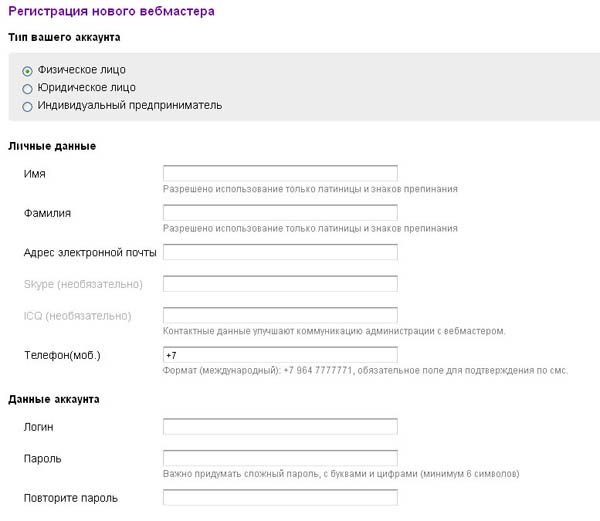The image size is (600, 521).
Task: Click the Индивидуальный предприниматель label text
Action: click(x=129, y=105)
